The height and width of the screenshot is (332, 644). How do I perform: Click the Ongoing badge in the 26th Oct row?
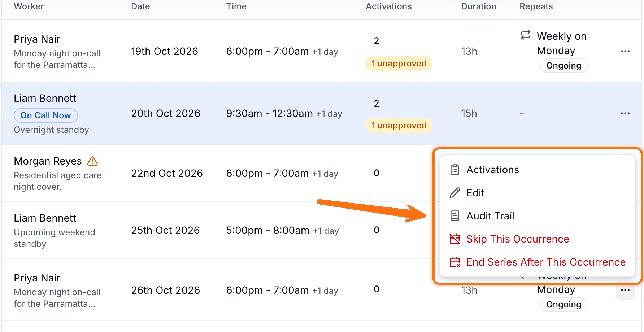(563, 305)
